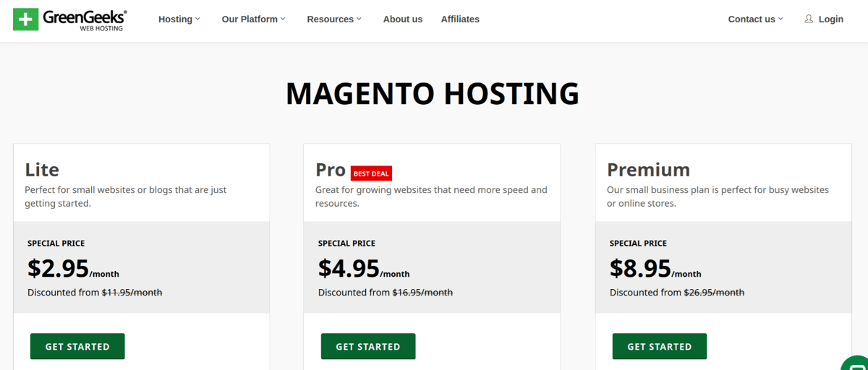Click the GreenGeeks Web Hosting wordmark
The height and width of the screenshot is (370, 868).
click(x=85, y=20)
